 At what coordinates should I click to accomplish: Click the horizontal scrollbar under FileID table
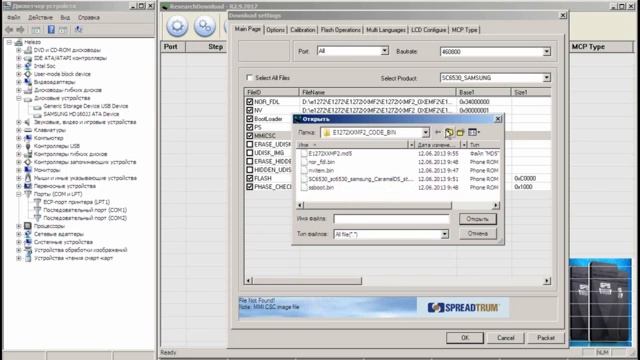pos(307,281)
